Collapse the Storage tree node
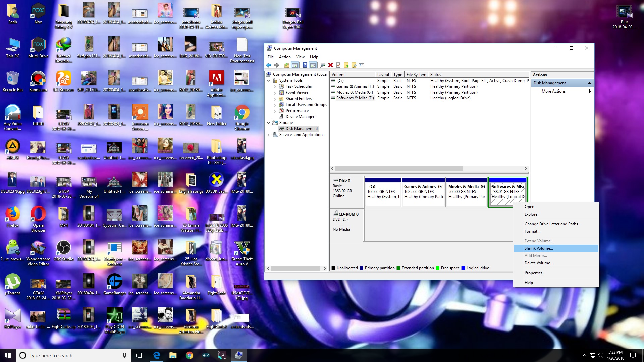Screen dimensions: 644x362 [268, 123]
